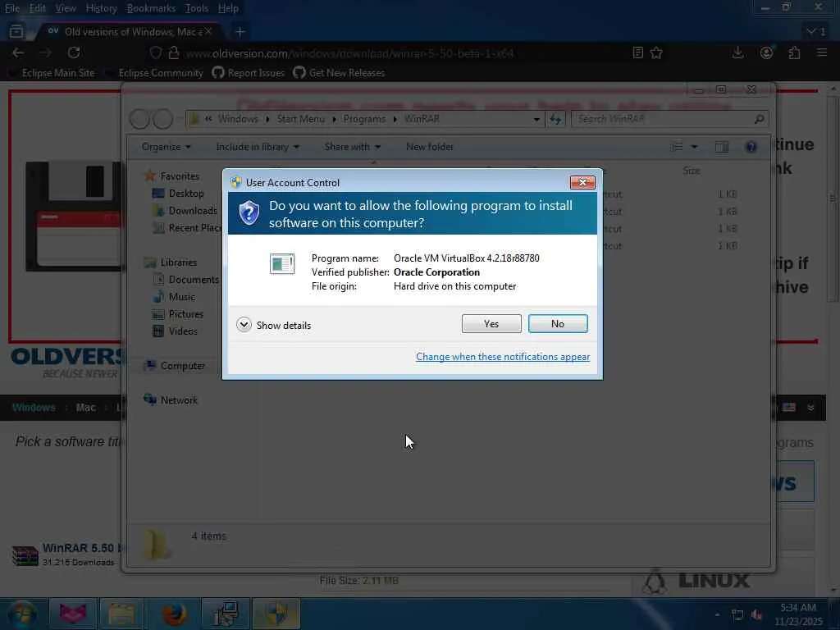The width and height of the screenshot is (840, 630).
Task: Click the UAC shield question icon
Action: coord(249,213)
